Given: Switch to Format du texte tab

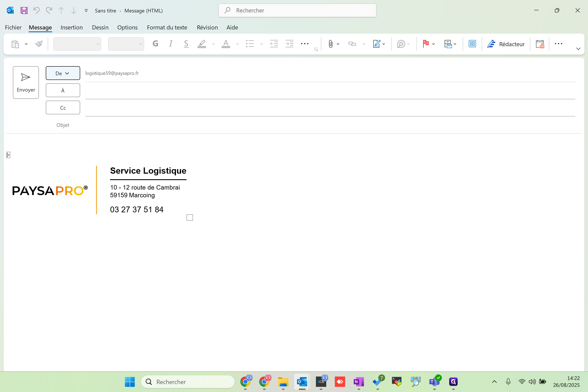Looking at the screenshot, I should click(167, 27).
